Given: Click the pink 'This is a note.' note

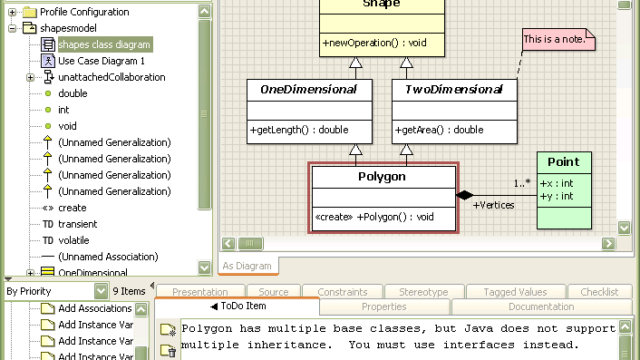Looking at the screenshot, I should tap(558, 40).
